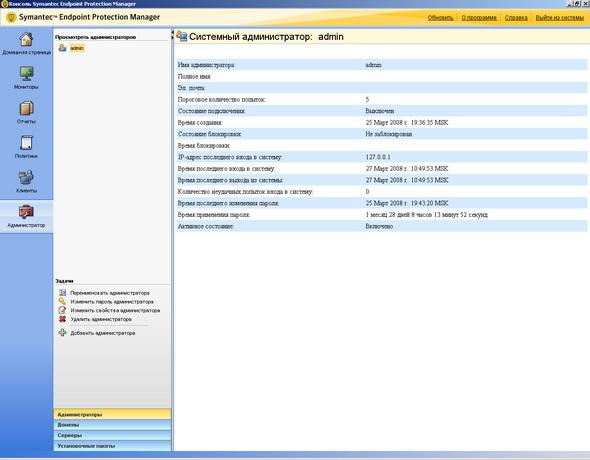Click the Выключен connection state value
The width and height of the screenshot is (590, 460).
380,111
